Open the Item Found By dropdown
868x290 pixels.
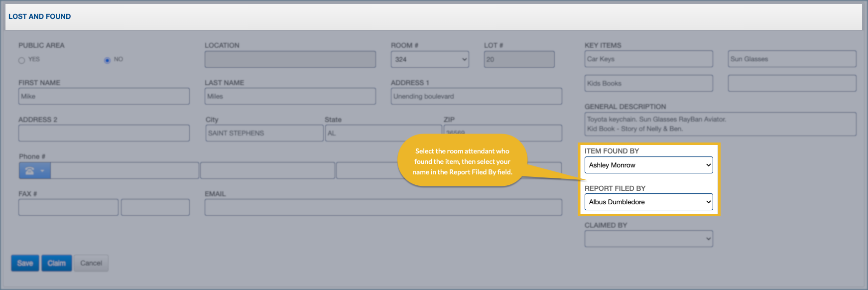click(648, 165)
